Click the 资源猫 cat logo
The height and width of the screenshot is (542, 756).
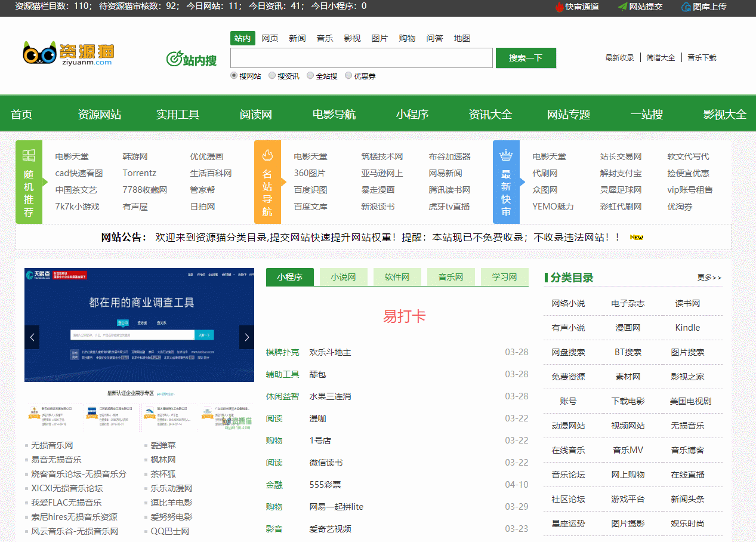[68, 54]
